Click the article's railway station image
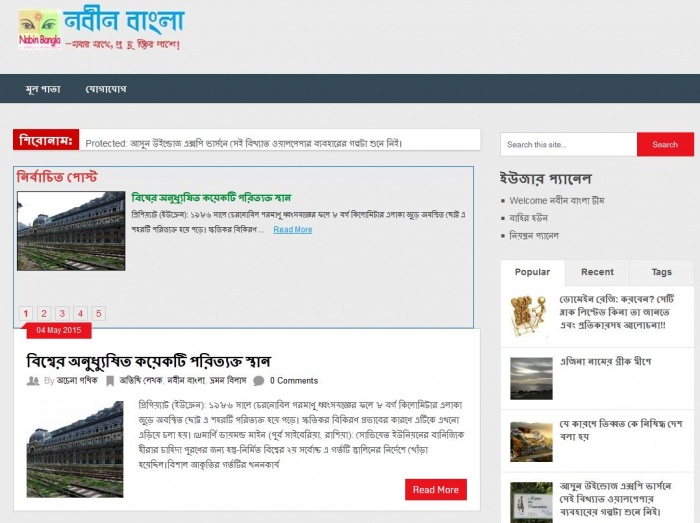This screenshot has width=700, height=523. (x=75, y=449)
